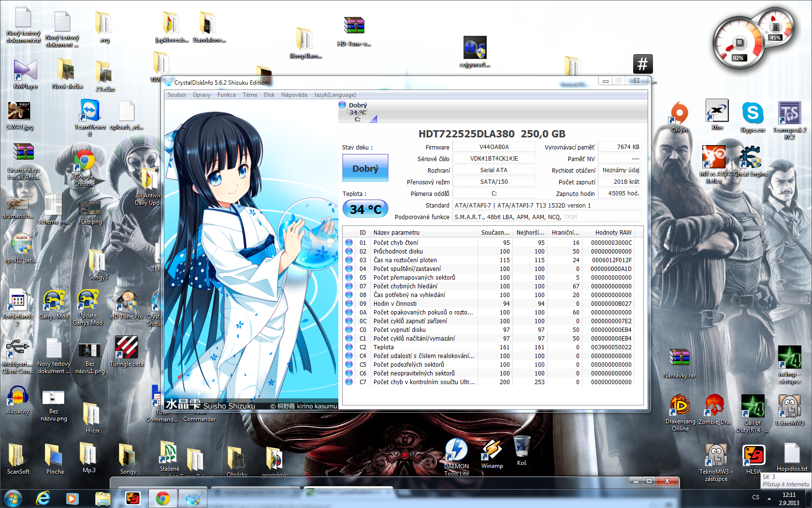Open Internet Explorer from taskbar

pos(43,498)
